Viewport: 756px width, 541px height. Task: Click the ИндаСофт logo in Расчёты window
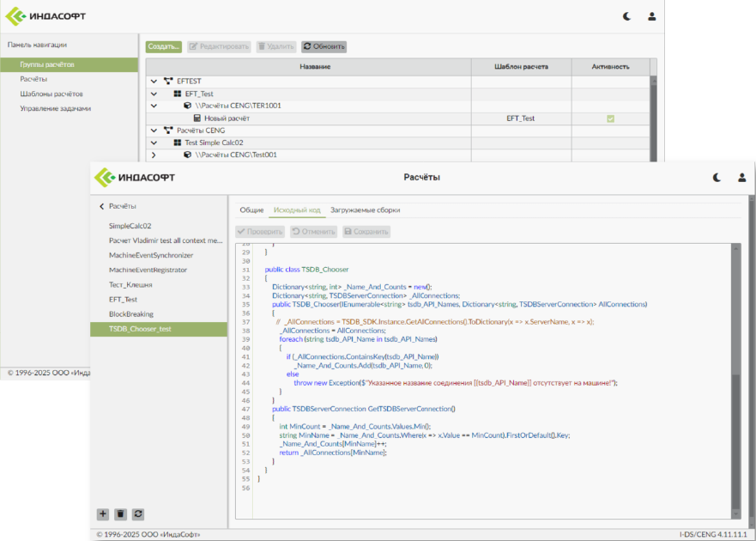click(x=135, y=178)
